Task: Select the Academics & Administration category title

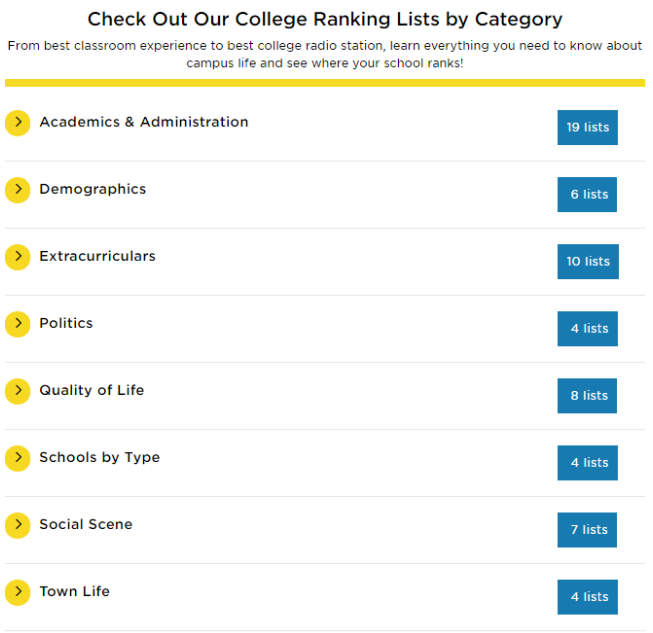Action: (144, 122)
